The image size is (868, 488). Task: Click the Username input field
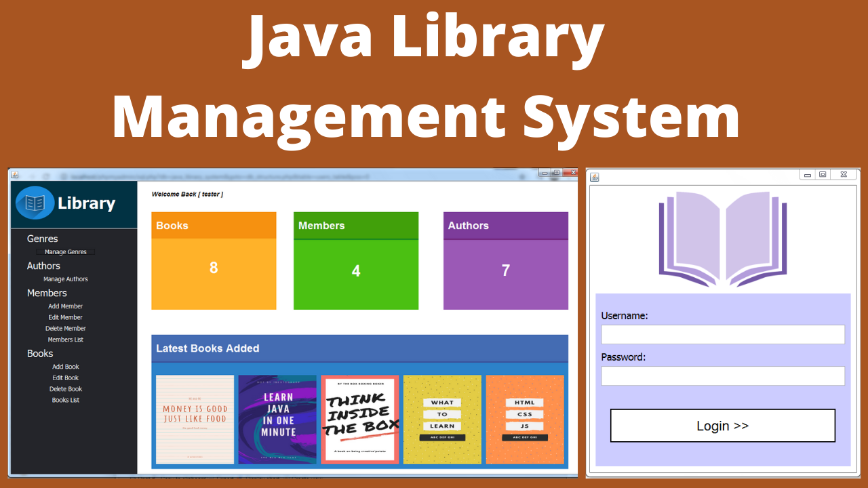tap(722, 334)
